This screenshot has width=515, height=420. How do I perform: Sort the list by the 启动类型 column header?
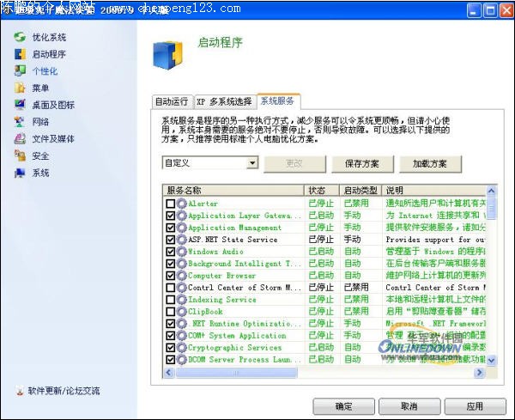pyautogui.click(x=360, y=190)
